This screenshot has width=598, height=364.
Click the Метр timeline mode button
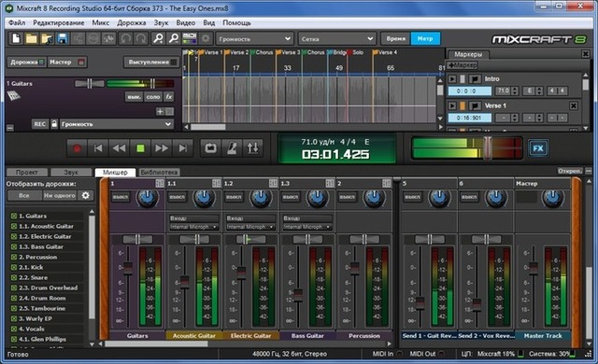pyautogui.click(x=425, y=38)
